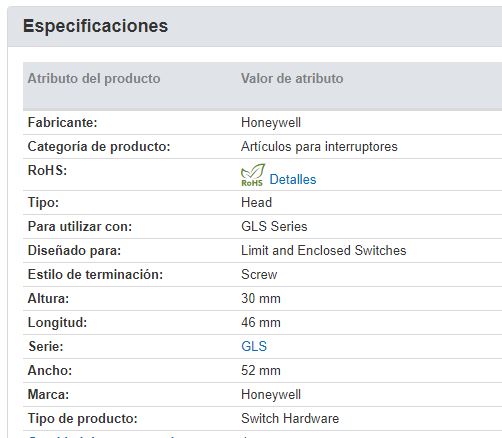
Task: Click the 30 mm height value
Action: click(261, 298)
